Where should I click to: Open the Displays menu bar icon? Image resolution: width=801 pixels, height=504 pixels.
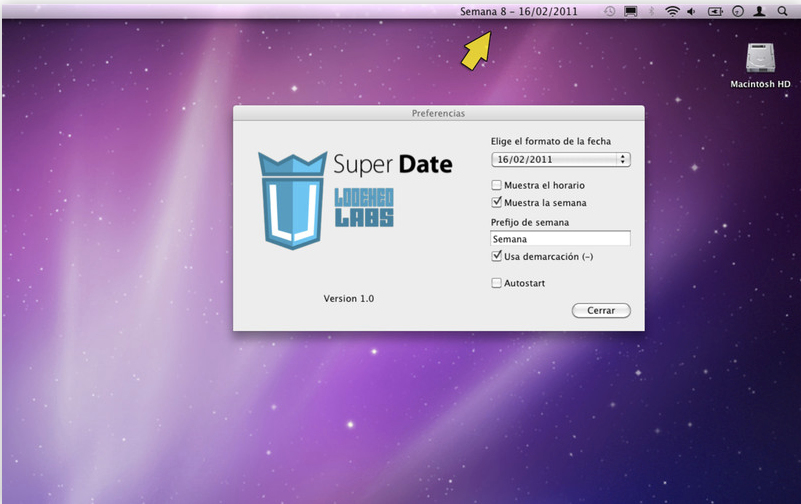point(630,11)
